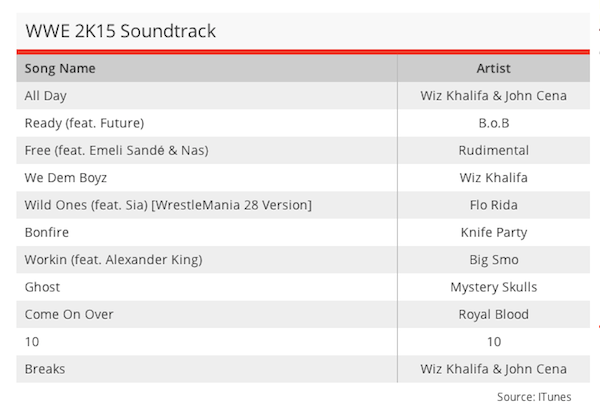Select Workin (feat. Alexander King) song

(x=113, y=260)
